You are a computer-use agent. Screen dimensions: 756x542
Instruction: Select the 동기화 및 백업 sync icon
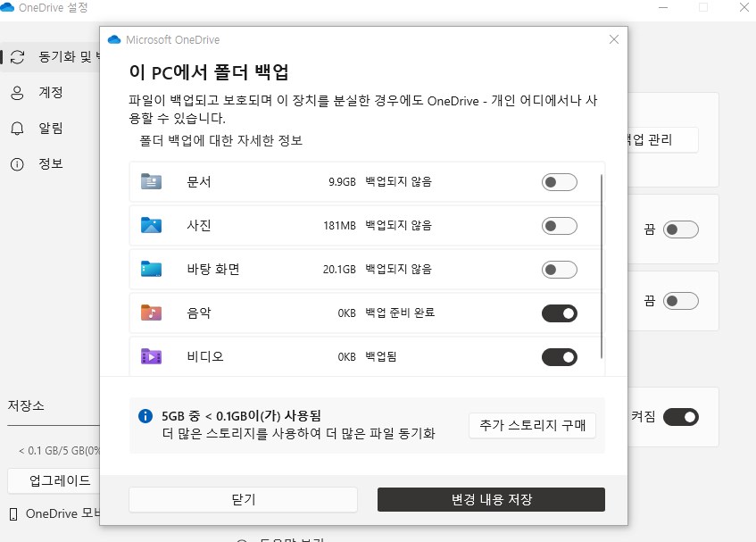(18, 56)
